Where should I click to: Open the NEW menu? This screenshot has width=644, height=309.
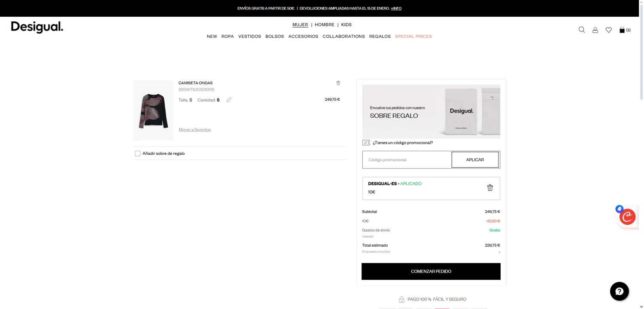point(212,37)
